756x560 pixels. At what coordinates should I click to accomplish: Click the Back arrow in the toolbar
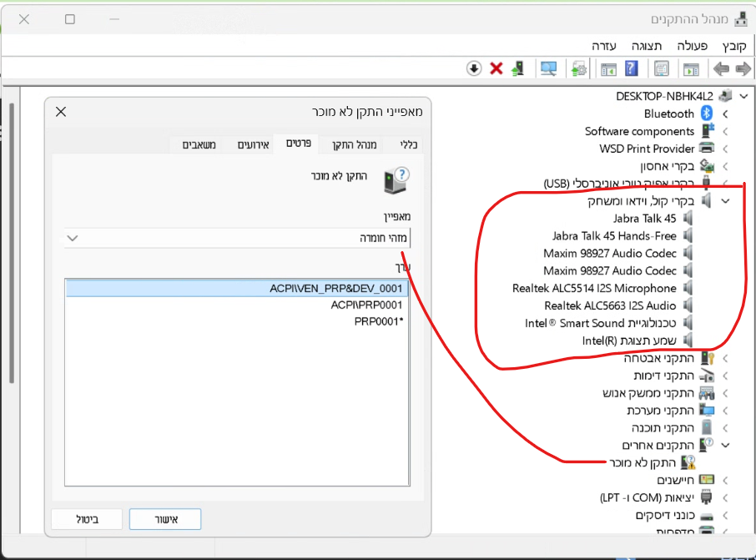point(721,68)
